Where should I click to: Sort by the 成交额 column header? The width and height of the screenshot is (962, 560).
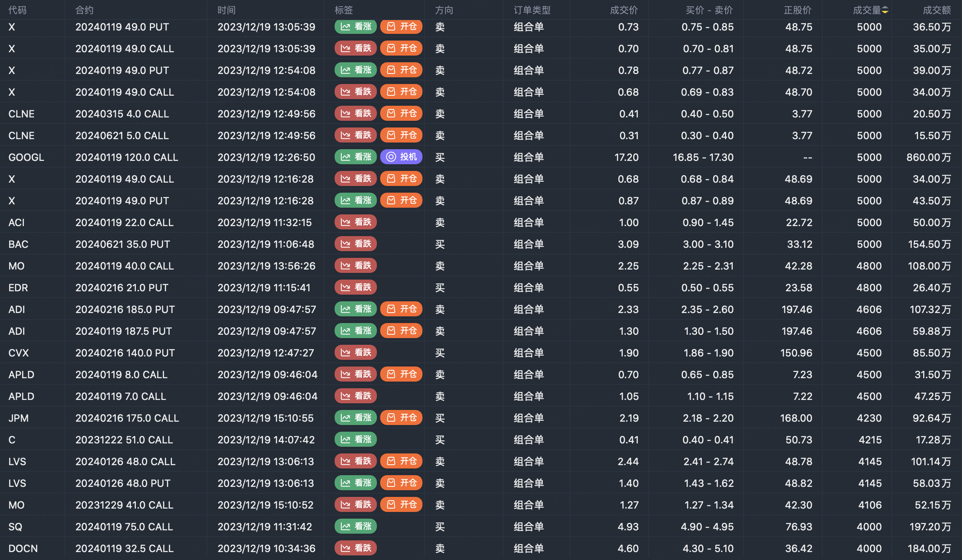click(x=936, y=10)
